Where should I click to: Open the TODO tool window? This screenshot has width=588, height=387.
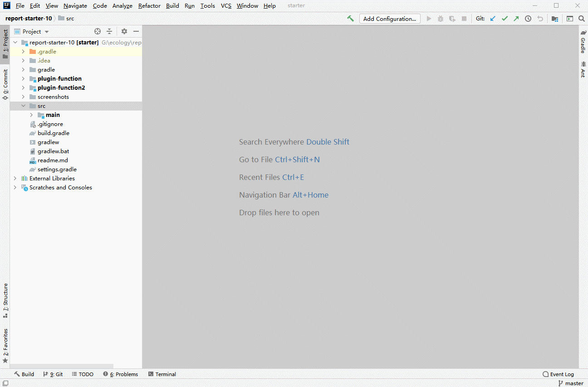coord(83,374)
